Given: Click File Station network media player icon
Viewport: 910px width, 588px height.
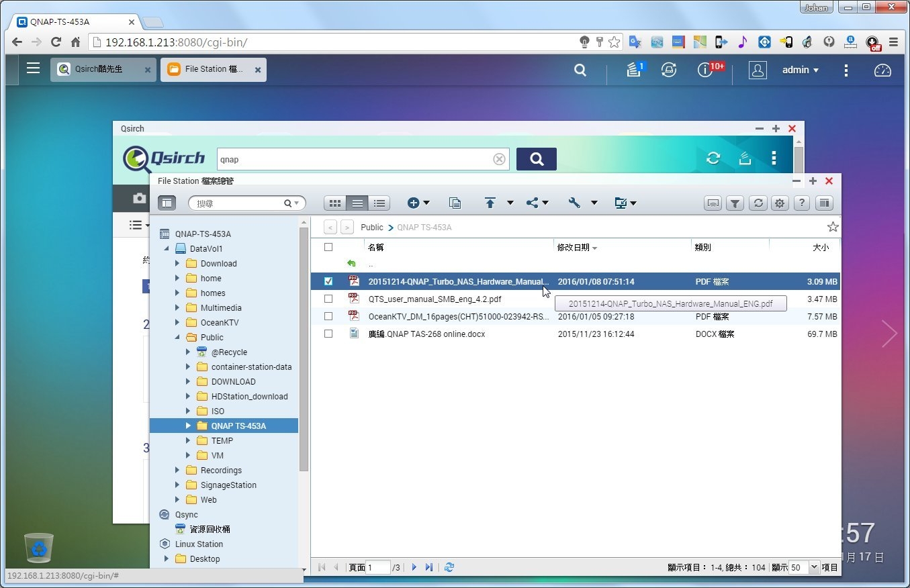Looking at the screenshot, I should (713, 203).
